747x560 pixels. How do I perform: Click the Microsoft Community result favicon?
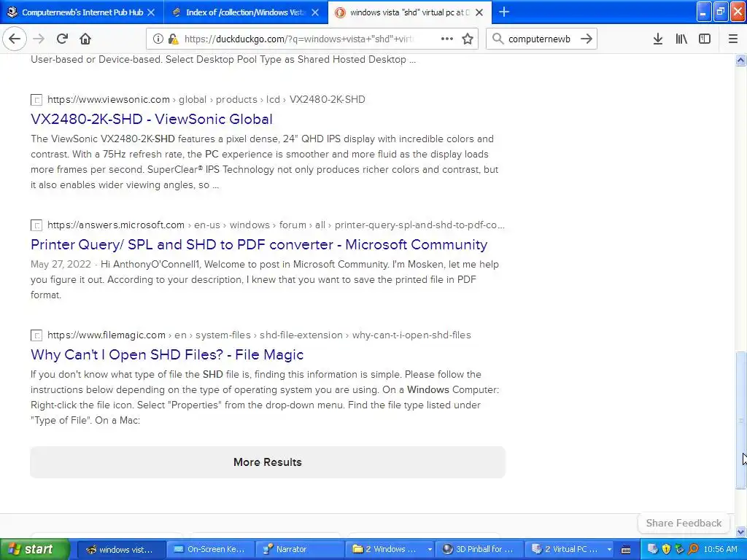pos(36,225)
